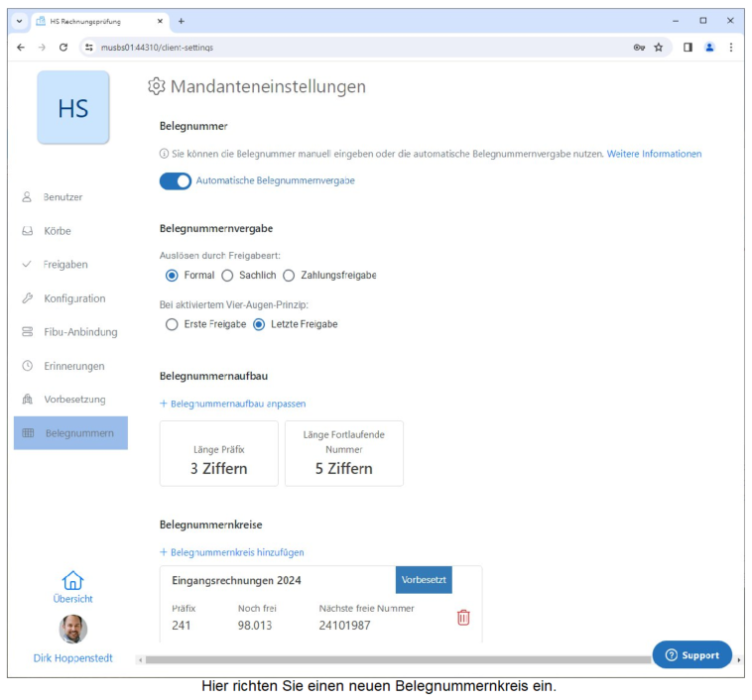Expand Belegnummernaufbau anpassen
The image size is (752, 700).
click(x=233, y=404)
